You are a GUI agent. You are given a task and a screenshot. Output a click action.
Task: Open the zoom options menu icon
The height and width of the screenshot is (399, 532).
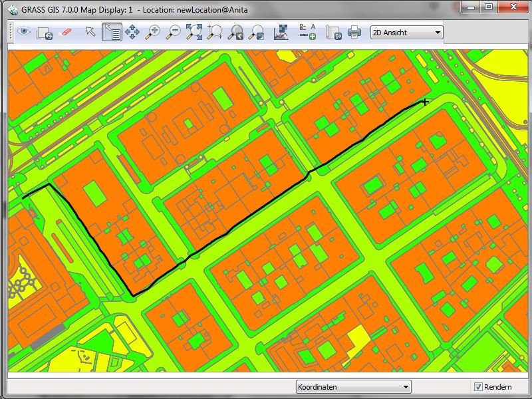pyautogui.click(x=256, y=32)
